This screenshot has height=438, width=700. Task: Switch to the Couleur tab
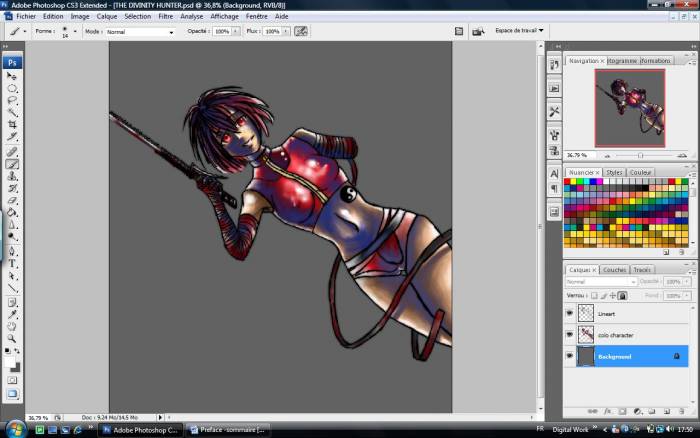(x=640, y=172)
